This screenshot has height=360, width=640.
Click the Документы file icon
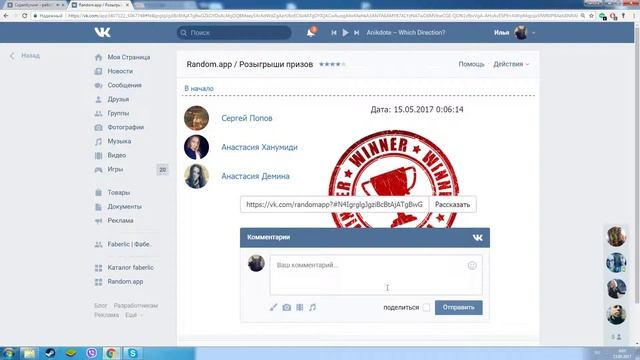(x=98, y=207)
